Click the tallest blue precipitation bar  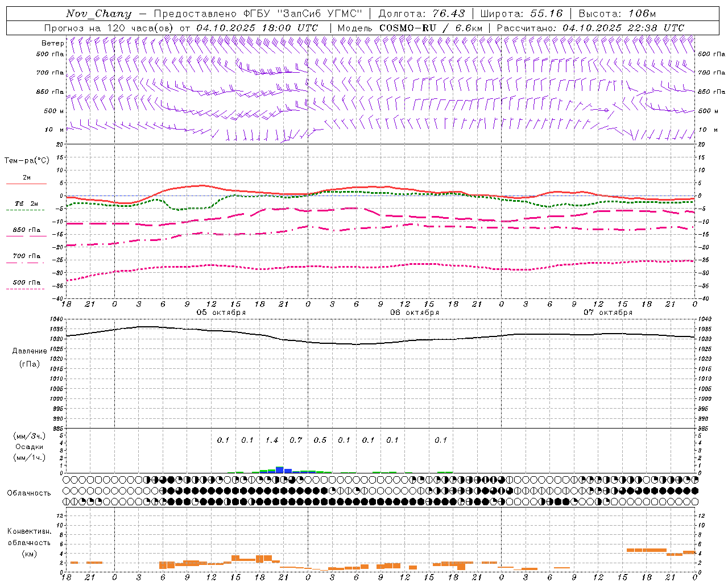click(x=279, y=469)
